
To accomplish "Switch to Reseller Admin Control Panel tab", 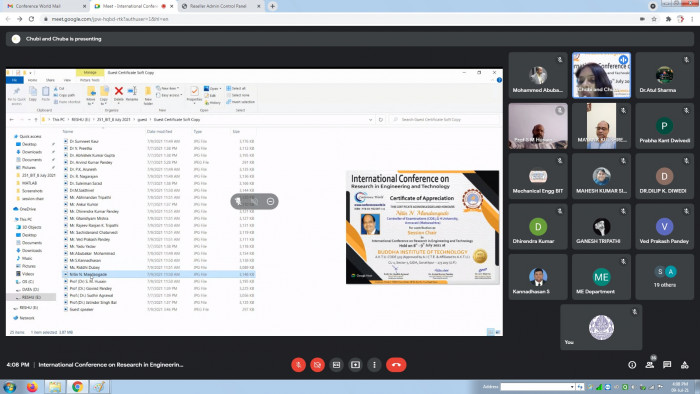I will [x=221, y=6].
